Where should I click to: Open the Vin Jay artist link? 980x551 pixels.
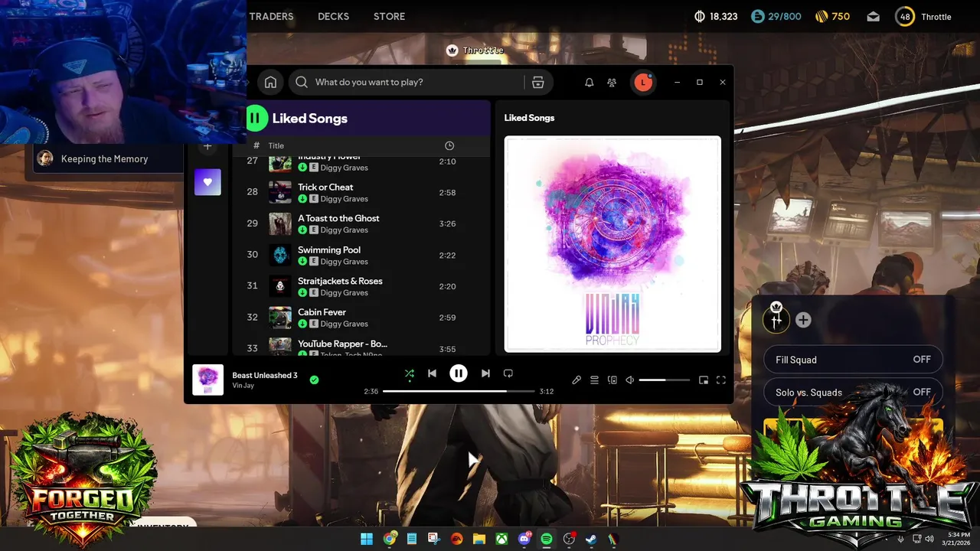(243, 386)
